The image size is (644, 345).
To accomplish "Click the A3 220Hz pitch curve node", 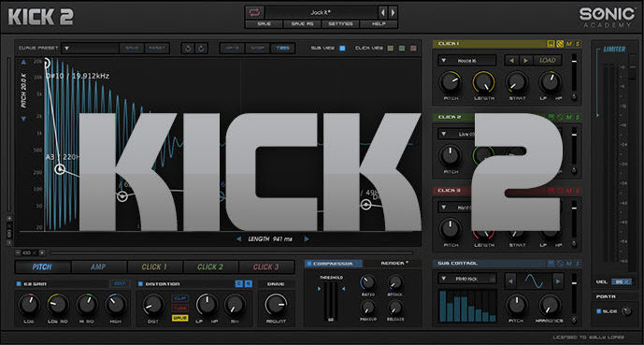I will tap(61, 169).
